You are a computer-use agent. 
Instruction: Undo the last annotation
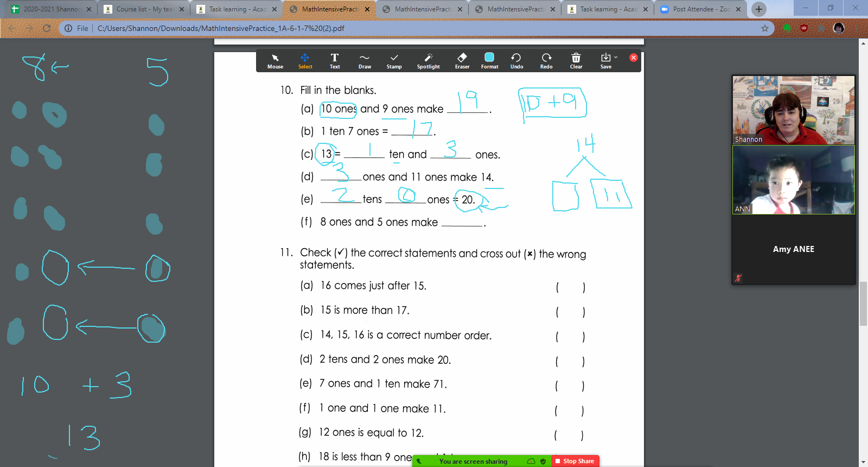[x=516, y=61]
